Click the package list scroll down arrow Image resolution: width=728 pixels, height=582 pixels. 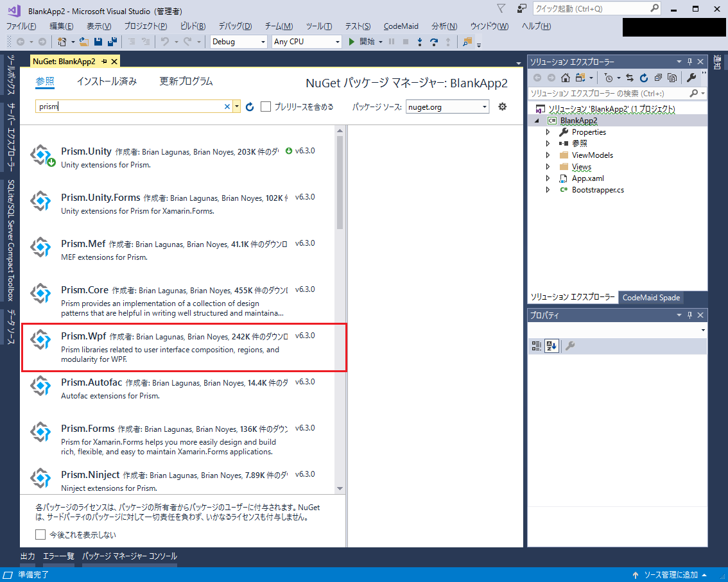pos(340,488)
